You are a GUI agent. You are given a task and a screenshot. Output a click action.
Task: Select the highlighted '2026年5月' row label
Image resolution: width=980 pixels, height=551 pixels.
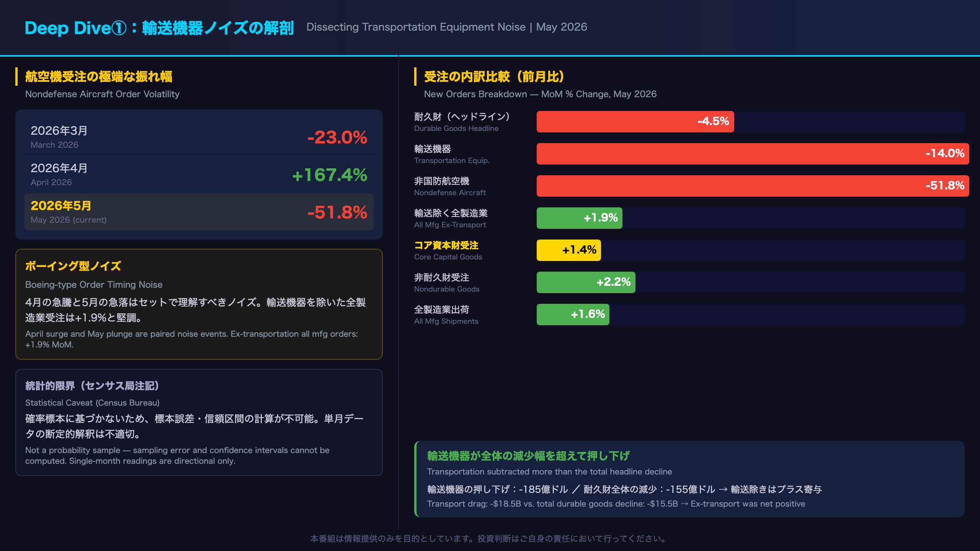pos(61,205)
